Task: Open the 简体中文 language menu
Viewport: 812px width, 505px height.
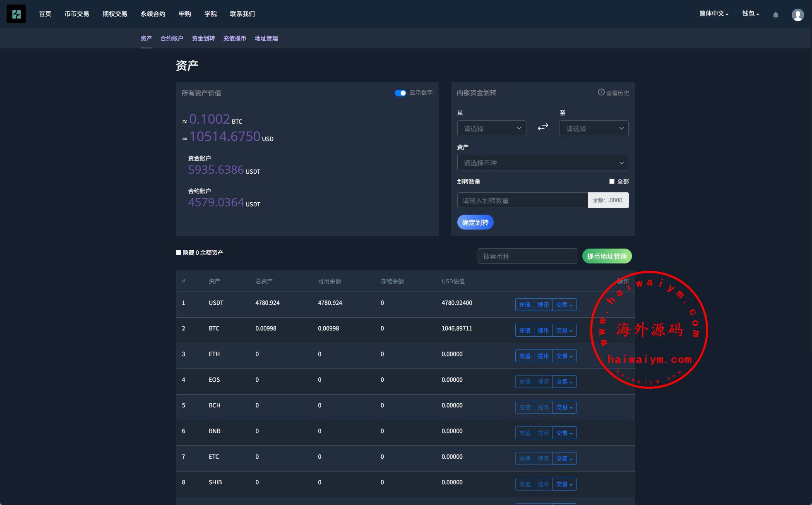Action: 714,14
